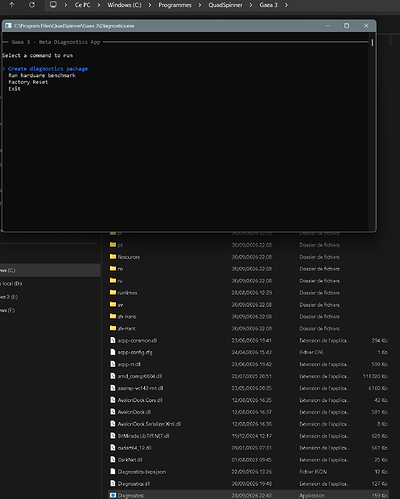
Task: Open the console window's title bar icon
Action: coord(8,26)
